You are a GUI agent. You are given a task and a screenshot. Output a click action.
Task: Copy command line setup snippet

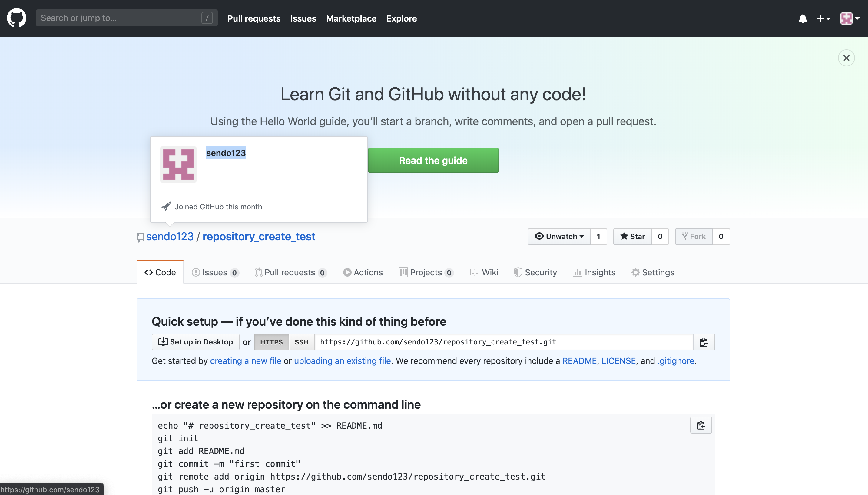click(701, 425)
